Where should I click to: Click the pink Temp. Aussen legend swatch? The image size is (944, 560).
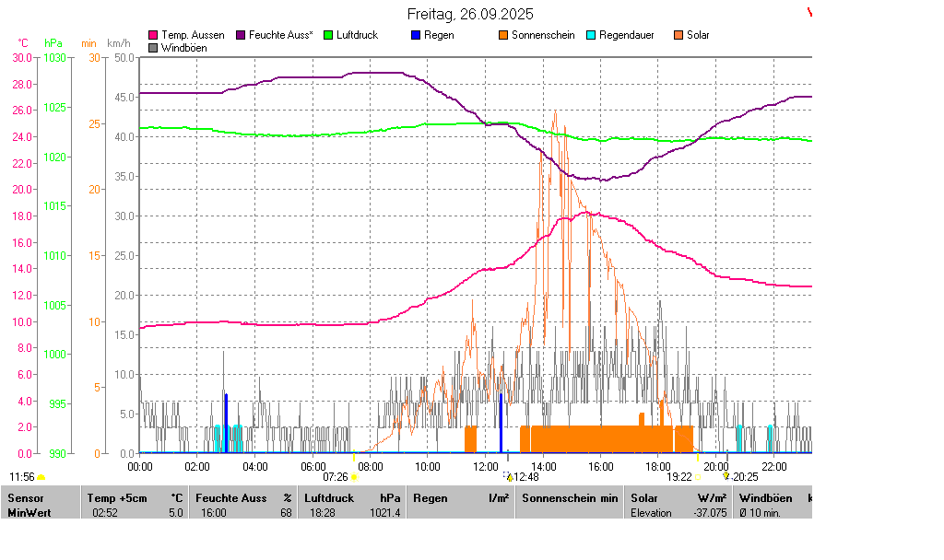(x=153, y=35)
